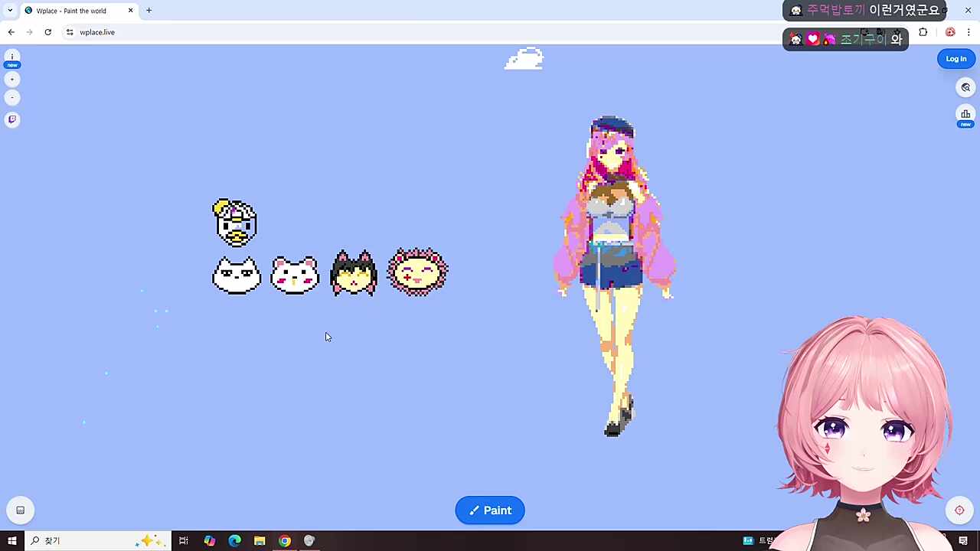Click the locate-me target icon
This screenshot has height=551, width=980.
coord(959,510)
